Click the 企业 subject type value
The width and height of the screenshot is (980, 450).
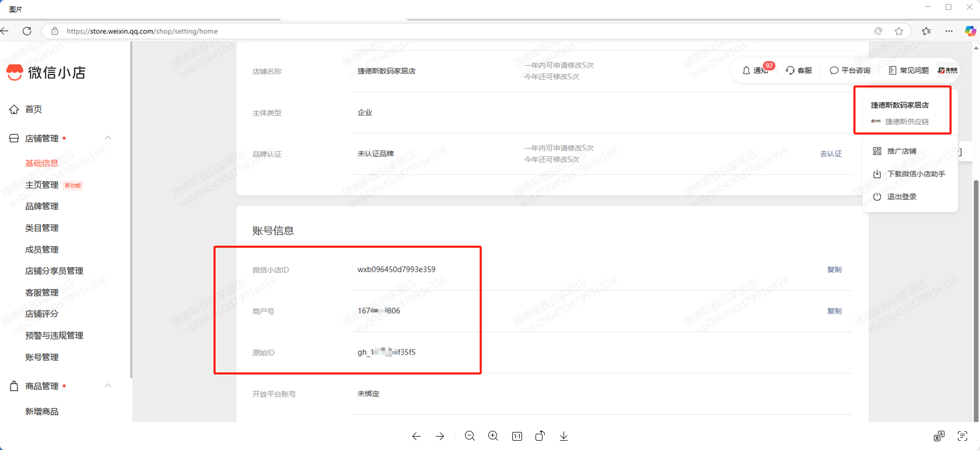365,112
